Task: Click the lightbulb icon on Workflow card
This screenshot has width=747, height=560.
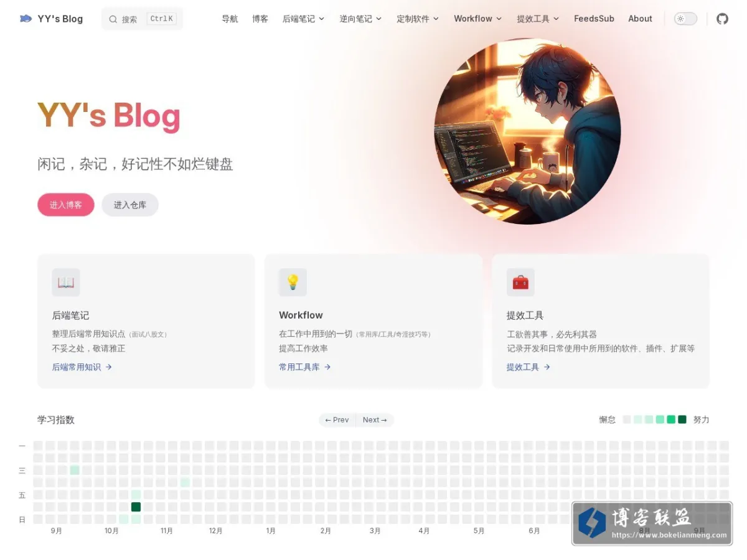Action: click(293, 282)
